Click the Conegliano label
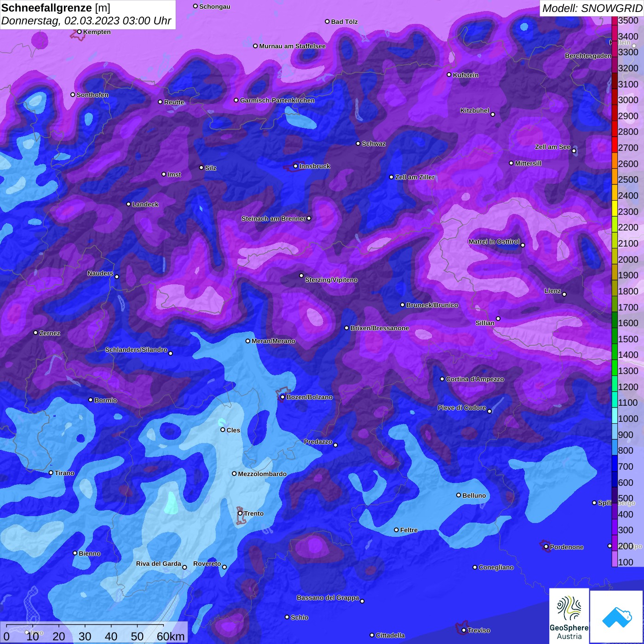Image resolution: width=644 pixels, height=644 pixels. coord(496,567)
